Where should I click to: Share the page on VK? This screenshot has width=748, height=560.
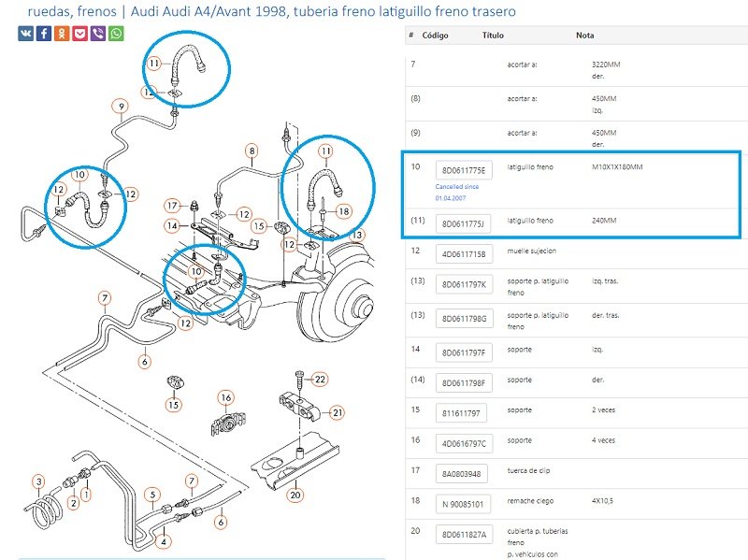26,34
